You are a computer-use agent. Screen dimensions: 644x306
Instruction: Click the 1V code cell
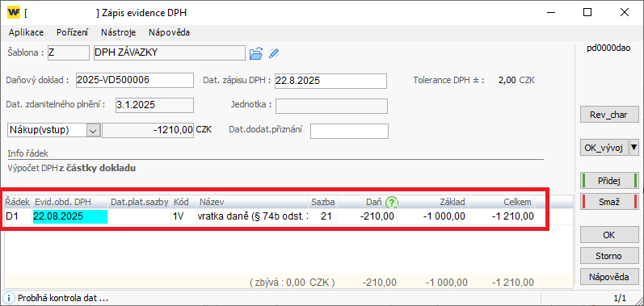coord(183,216)
